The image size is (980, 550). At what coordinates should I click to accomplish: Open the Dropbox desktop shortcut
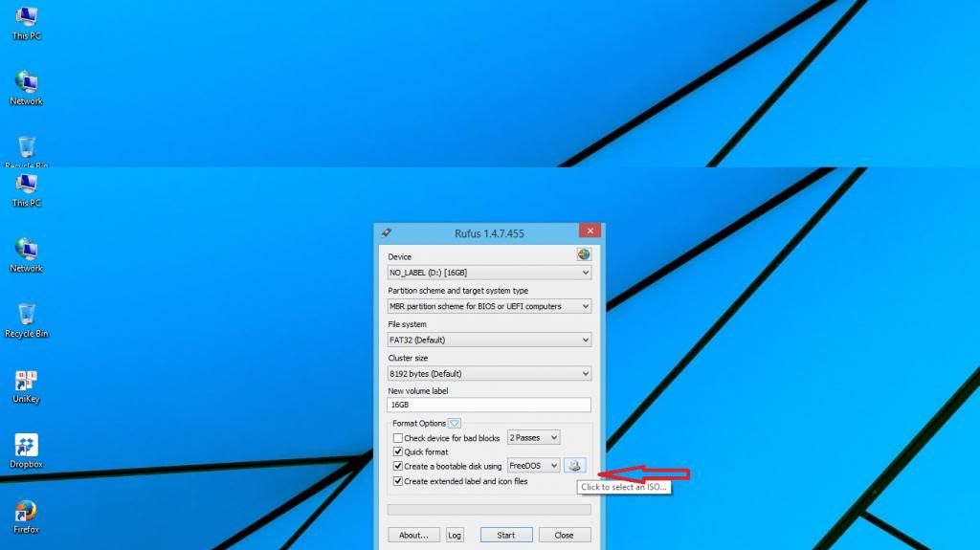point(26,451)
